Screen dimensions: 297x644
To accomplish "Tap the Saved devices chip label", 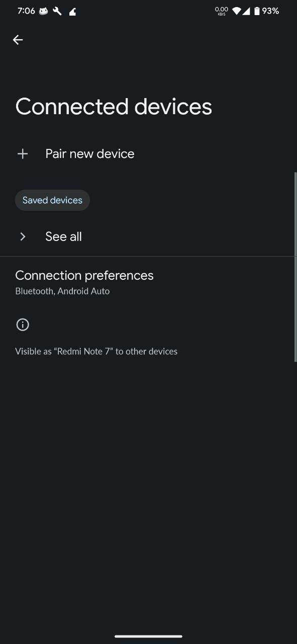I will point(52,200).
